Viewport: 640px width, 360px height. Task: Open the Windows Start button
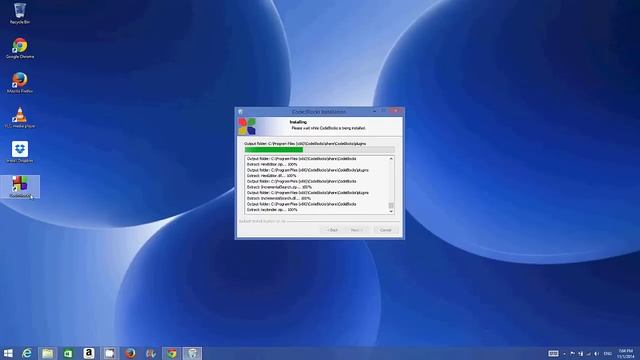8,353
